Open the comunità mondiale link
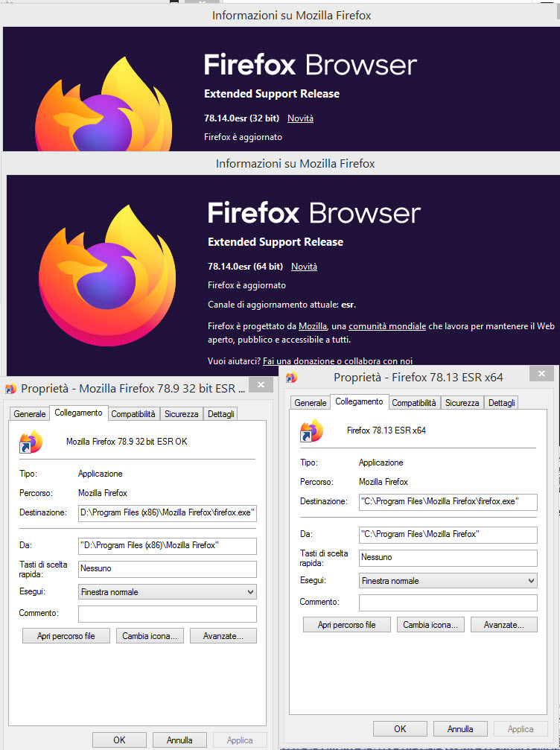The image size is (560, 750). click(387, 326)
